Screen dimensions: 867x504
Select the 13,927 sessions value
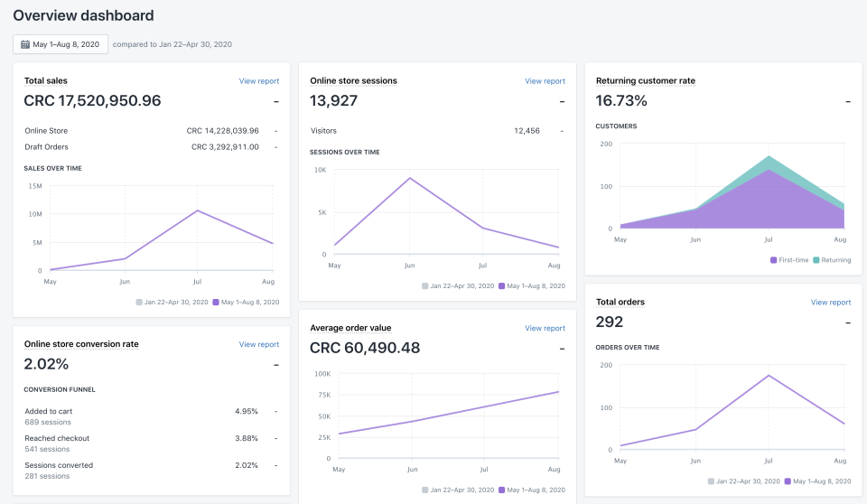click(333, 100)
